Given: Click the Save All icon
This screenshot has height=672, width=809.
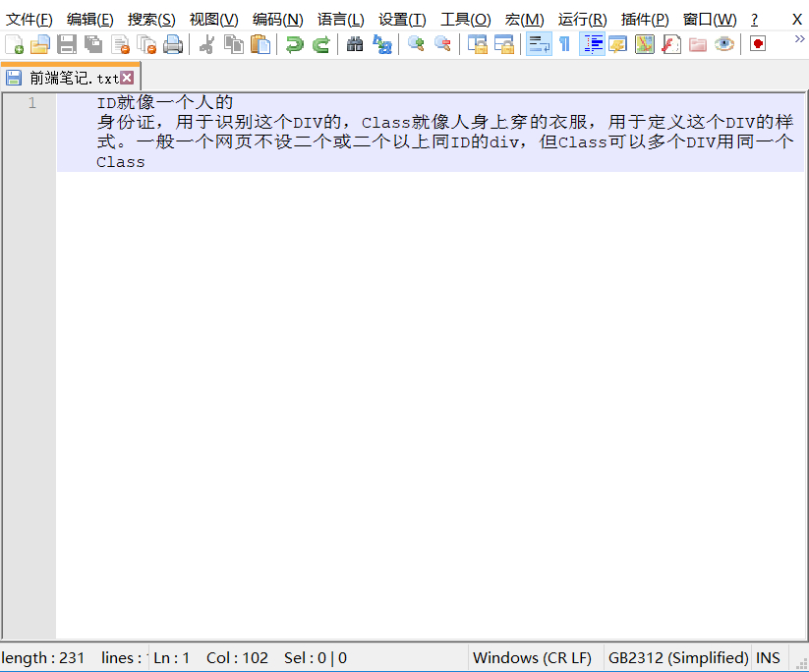Looking at the screenshot, I should point(93,44).
